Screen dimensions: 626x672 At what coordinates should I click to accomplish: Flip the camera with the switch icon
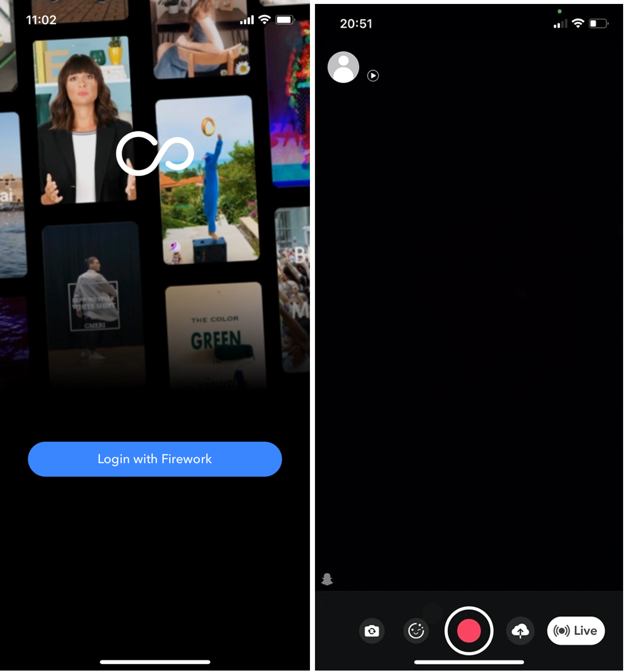click(x=371, y=631)
